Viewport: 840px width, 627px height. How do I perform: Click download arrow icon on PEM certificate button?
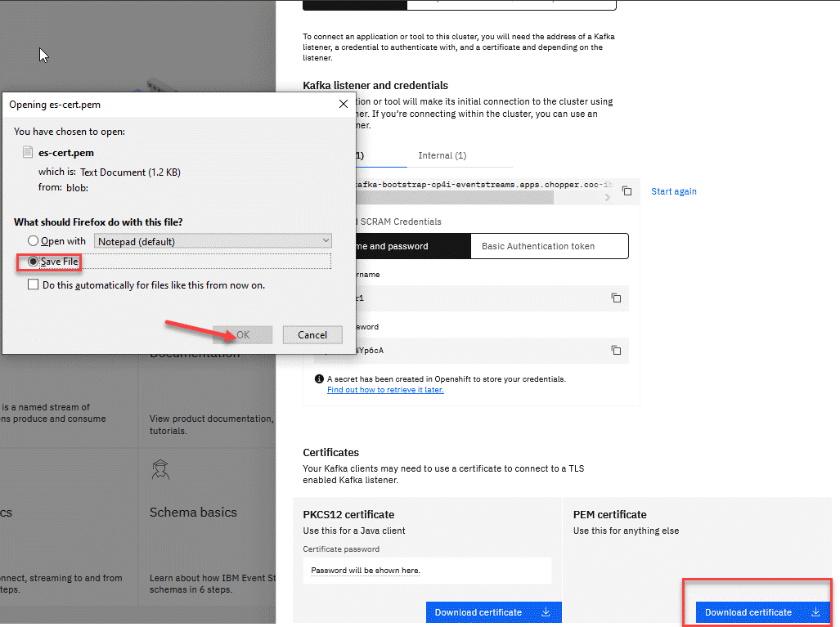[815, 612]
